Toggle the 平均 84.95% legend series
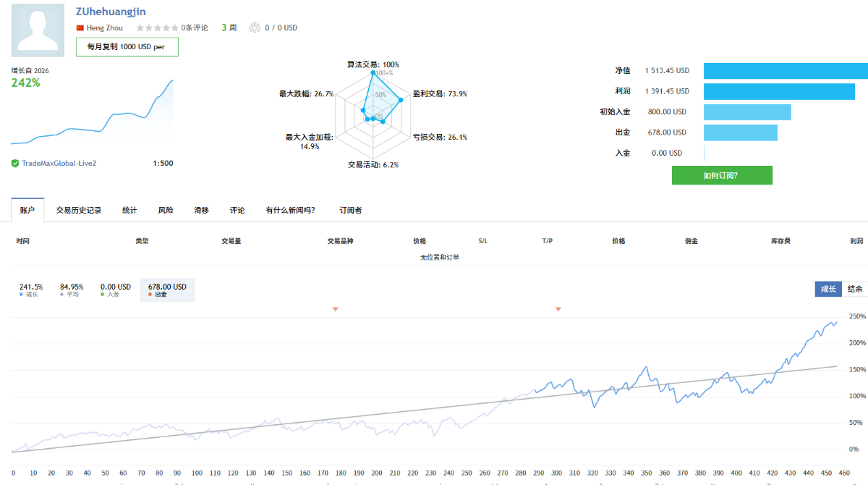 pos(72,290)
